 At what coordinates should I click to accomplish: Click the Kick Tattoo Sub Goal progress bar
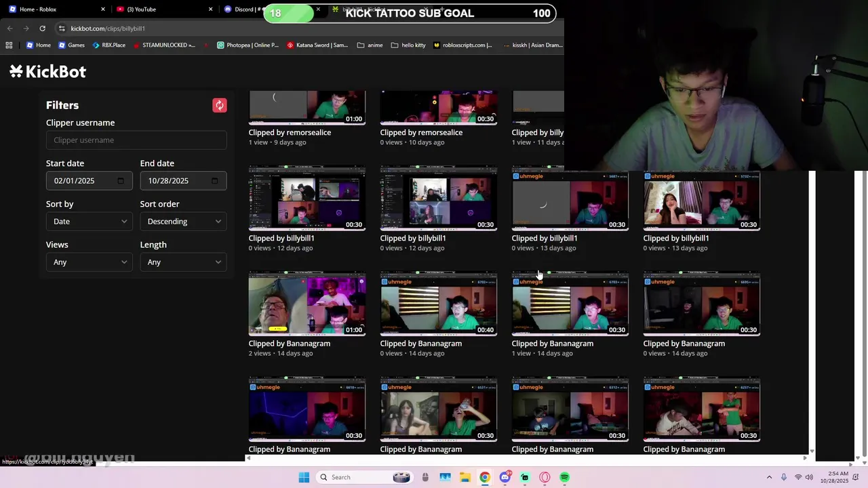pyautogui.click(x=410, y=13)
